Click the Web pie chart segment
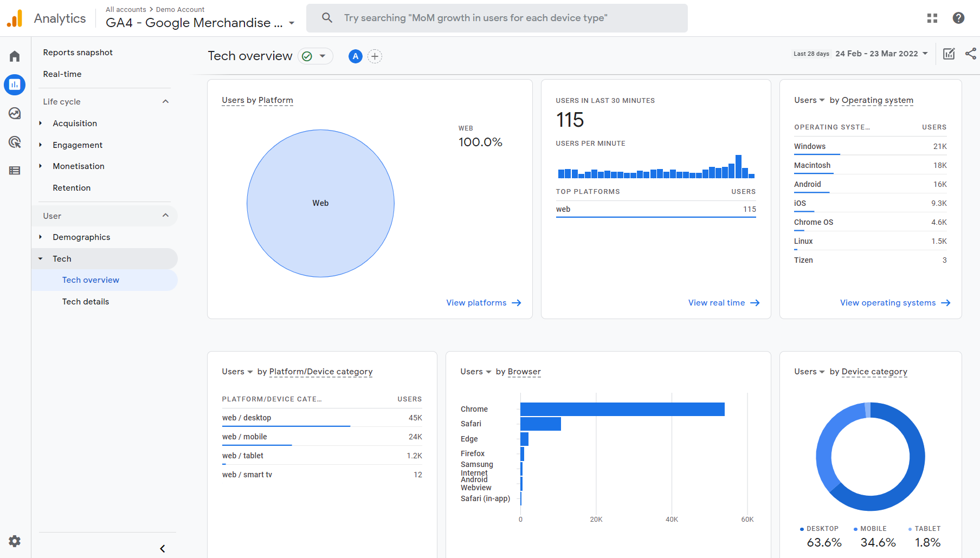The image size is (980, 558). tap(320, 203)
